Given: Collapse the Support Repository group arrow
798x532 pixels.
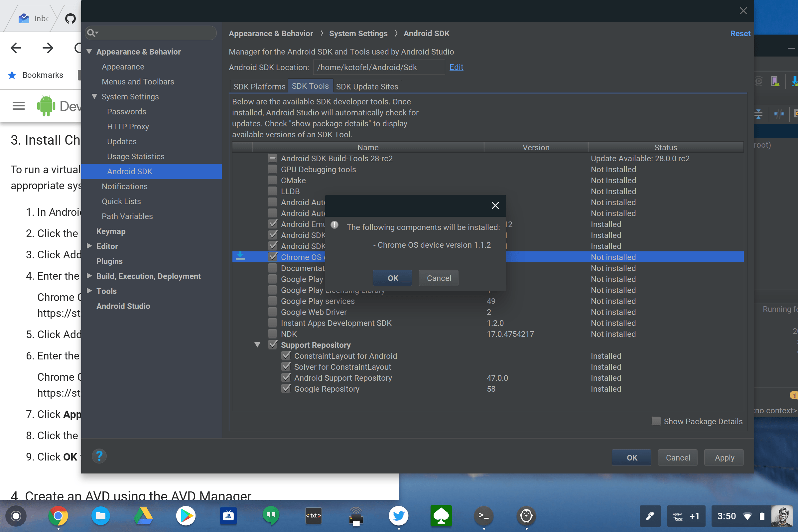Looking at the screenshot, I should click(257, 345).
